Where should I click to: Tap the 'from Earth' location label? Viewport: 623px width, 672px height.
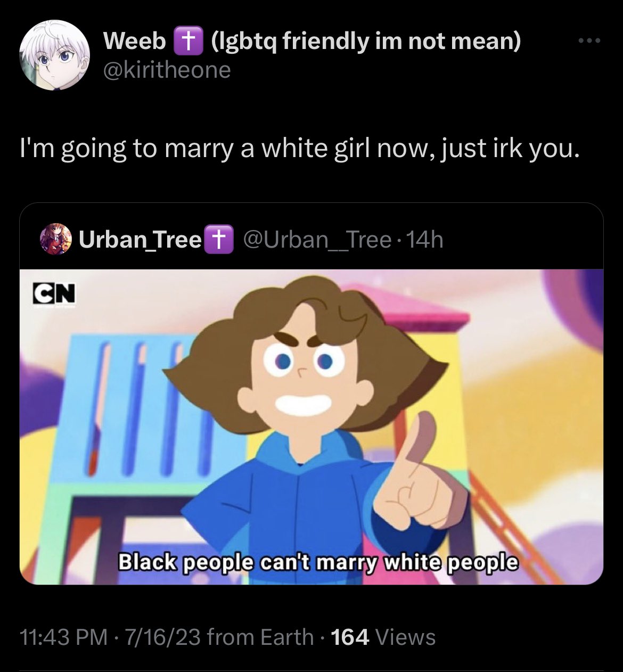click(x=260, y=637)
